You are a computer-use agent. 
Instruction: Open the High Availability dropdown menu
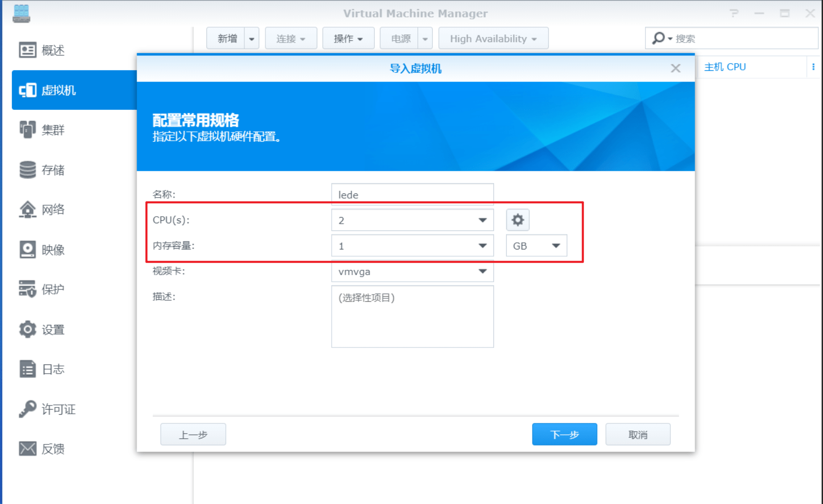[x=493, y=38]
